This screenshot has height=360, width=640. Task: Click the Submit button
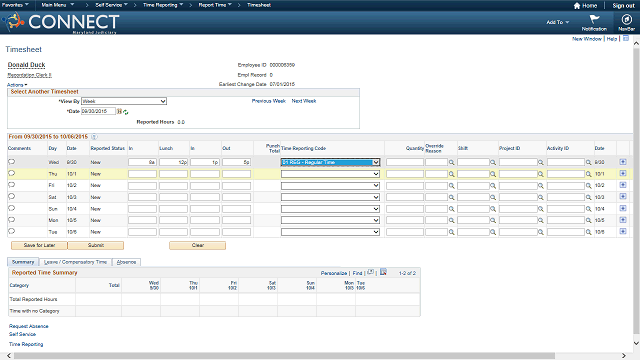coord(96,245)
